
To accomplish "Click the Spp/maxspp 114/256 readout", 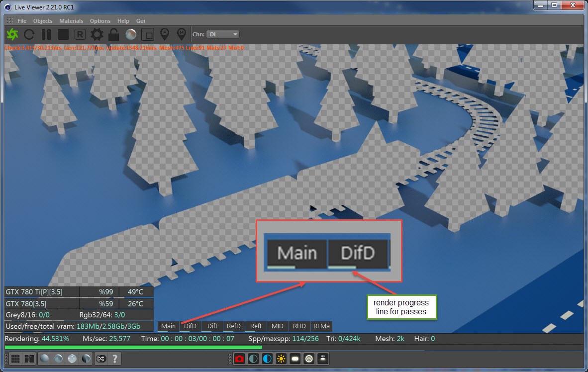I will tap(284, 339).
